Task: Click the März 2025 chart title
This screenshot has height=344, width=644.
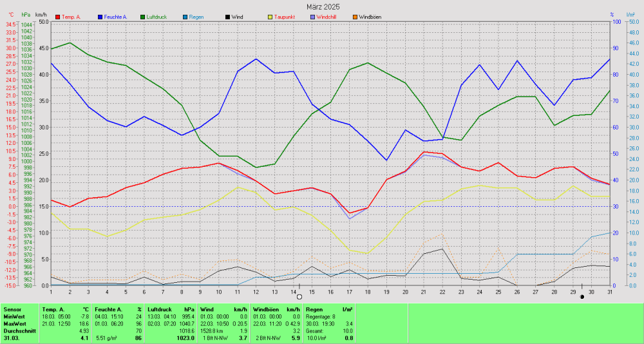Action: [323, 6]
